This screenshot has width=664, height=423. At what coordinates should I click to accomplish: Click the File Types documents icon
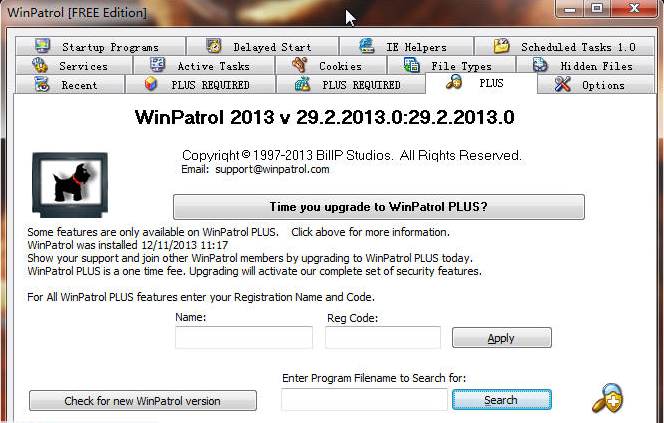(x=411, y=65)
